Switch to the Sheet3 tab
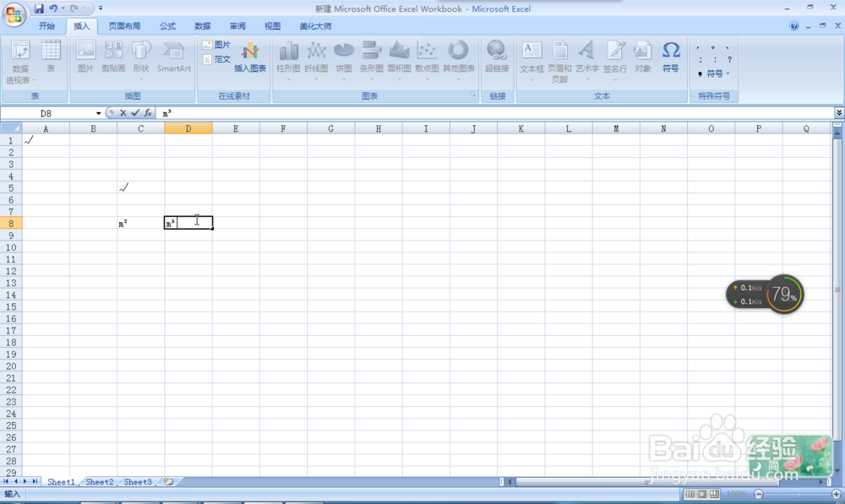 138,482
